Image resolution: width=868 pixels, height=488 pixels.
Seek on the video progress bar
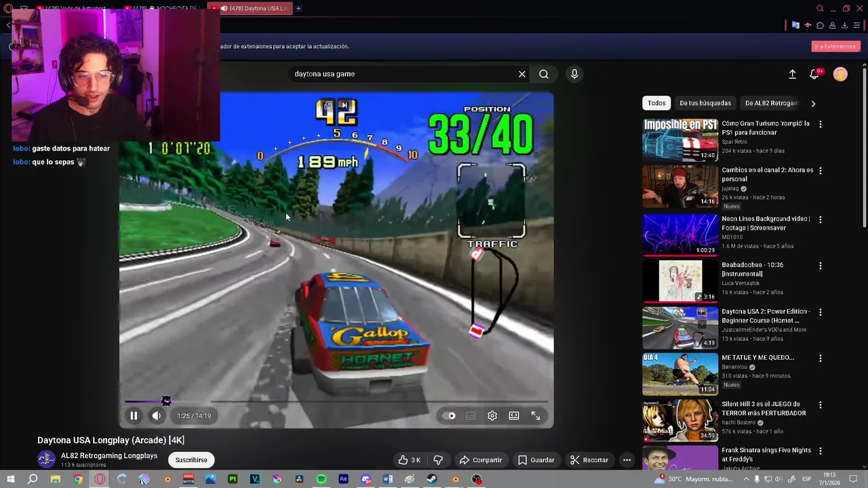click(x=336, y=401)
